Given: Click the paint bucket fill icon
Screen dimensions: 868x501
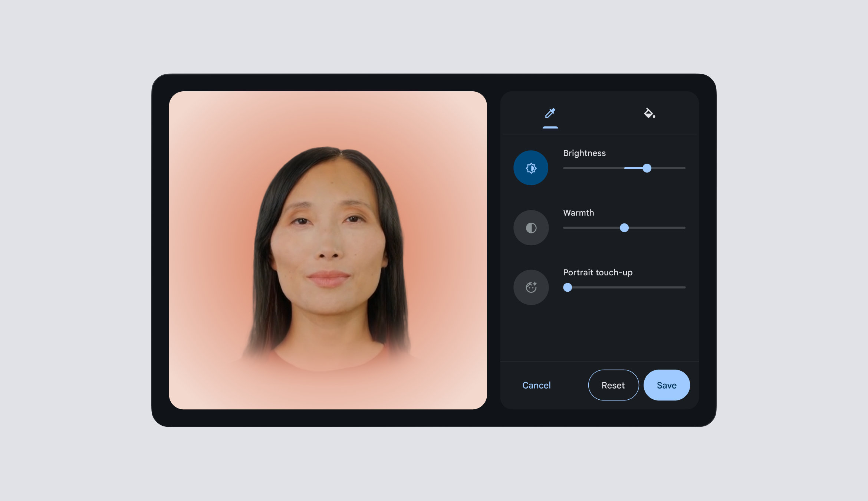Looking at the screenshot, I should (650, 112).
